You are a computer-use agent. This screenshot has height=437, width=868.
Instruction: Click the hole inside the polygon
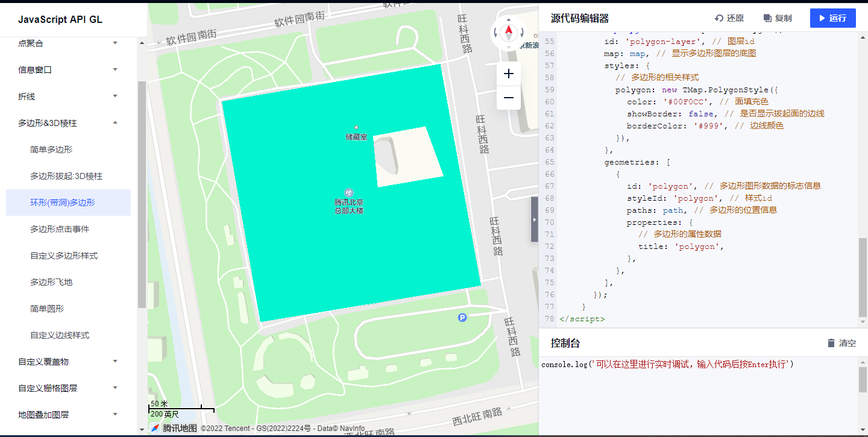coord(407,156)
